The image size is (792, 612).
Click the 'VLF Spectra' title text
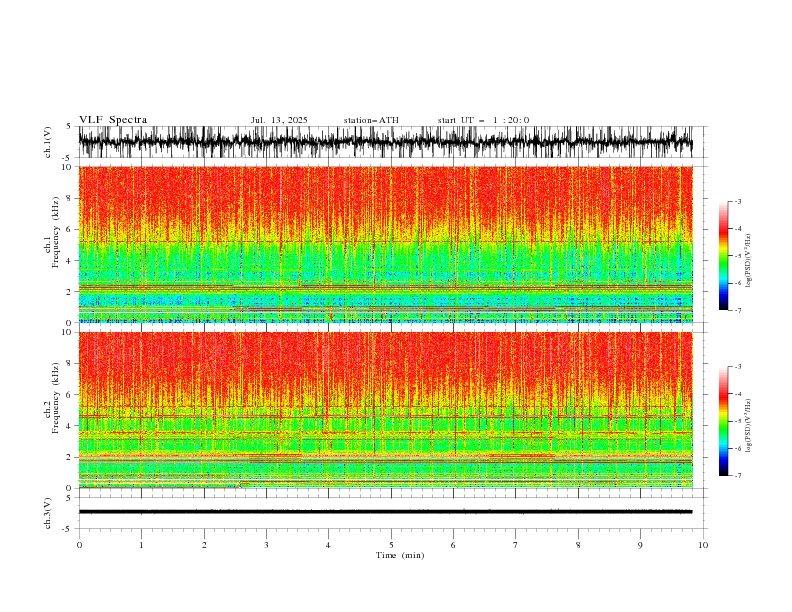pyautogui.click(x=113, y=120)
